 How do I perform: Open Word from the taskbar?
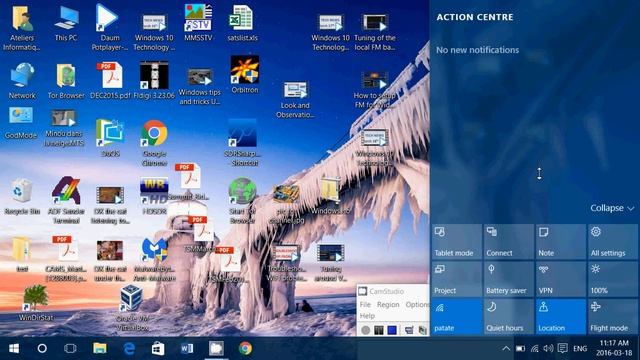(187, 349)
